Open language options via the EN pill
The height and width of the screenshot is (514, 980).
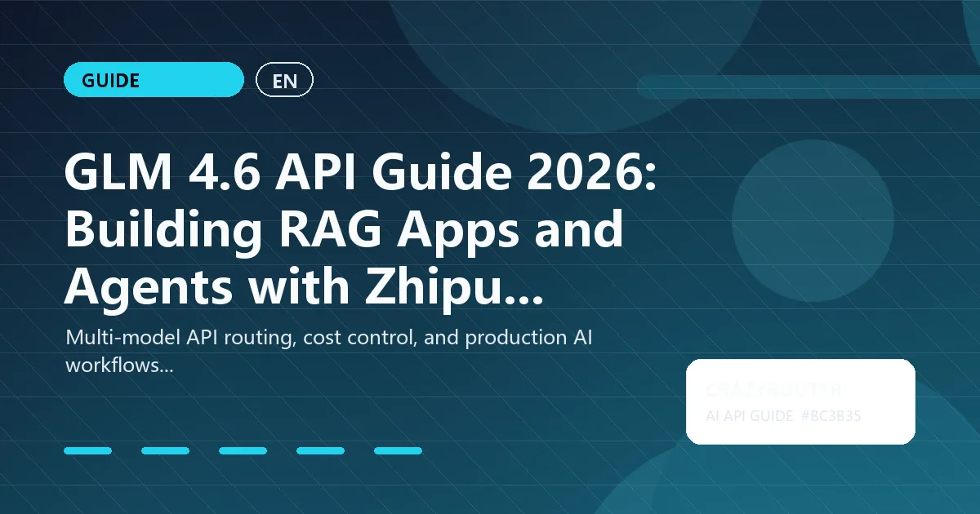[285, 80]
